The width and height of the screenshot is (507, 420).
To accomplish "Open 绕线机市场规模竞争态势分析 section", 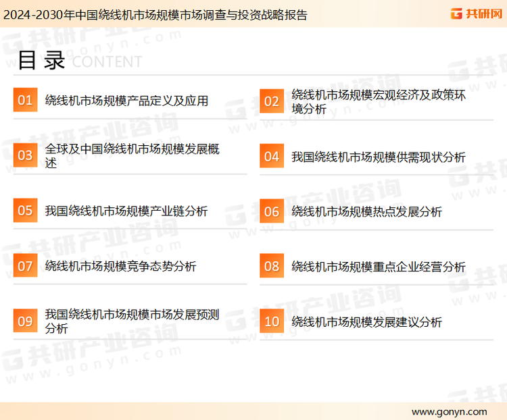I will coord(120,267).
